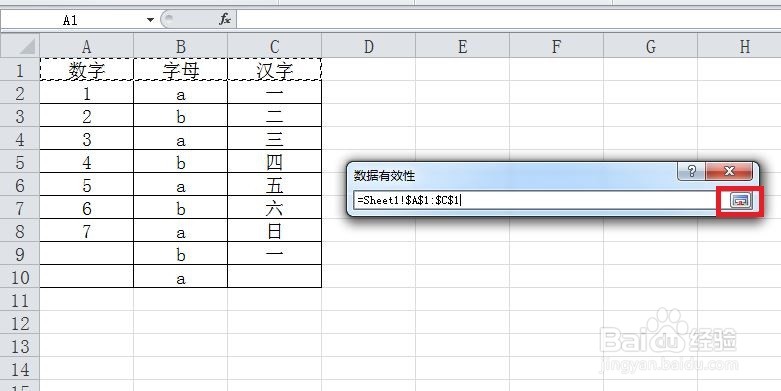Click cell containing 数字

(x=87, y=70)
